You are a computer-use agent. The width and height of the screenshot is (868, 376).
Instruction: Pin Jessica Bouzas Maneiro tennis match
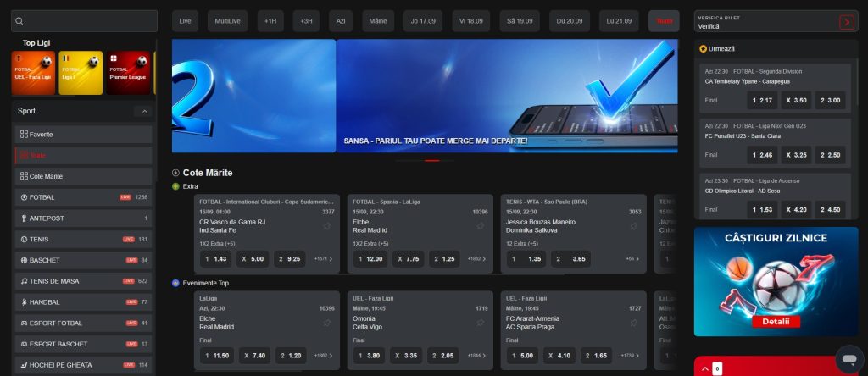click(x=634, y=226)
